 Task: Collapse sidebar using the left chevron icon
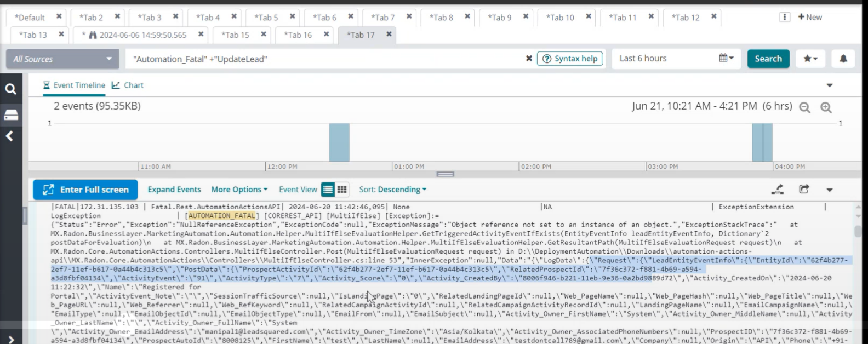point(9,136)
